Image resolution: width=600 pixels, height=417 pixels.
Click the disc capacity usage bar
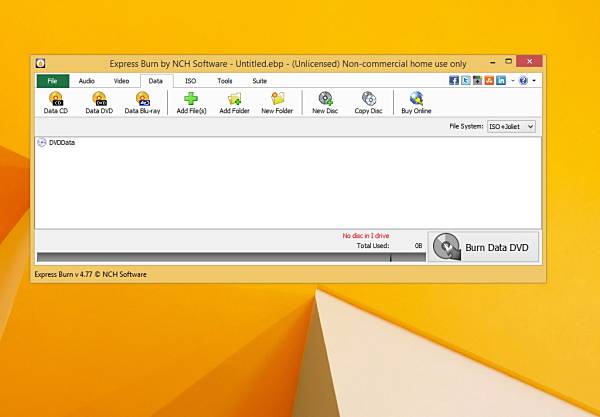pyautogui.click(x=231, y=257)
